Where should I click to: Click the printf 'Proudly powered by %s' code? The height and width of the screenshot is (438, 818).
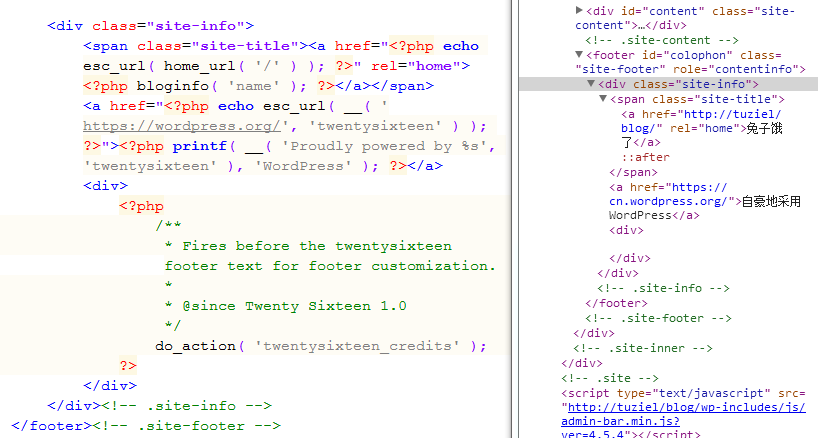coord(333,147)
